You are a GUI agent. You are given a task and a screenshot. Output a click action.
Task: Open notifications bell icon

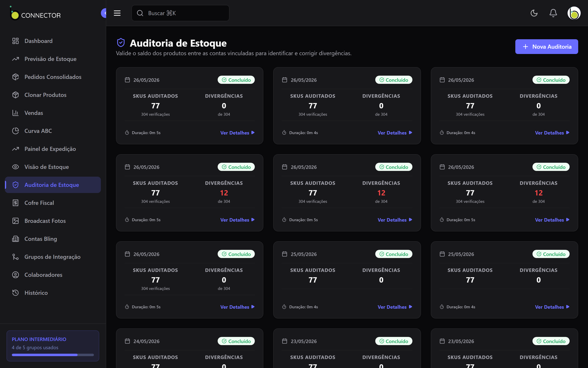pos(553,13)
